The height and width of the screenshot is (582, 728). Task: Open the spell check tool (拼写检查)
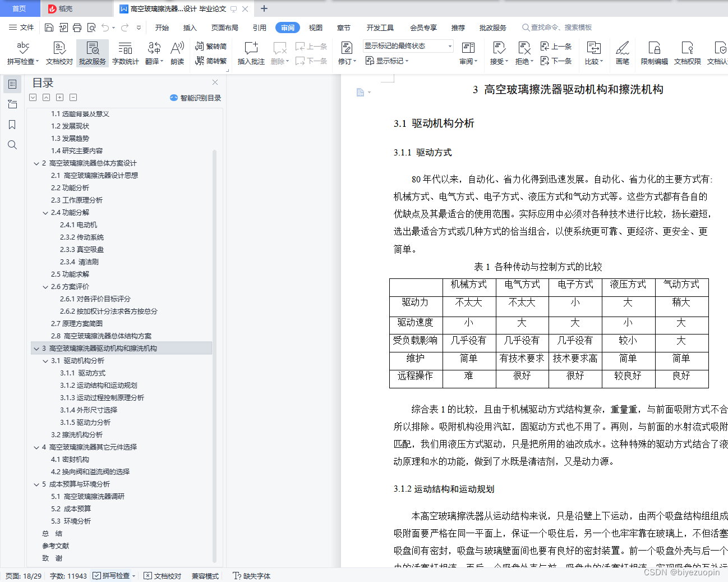click(x=22, y=53)
